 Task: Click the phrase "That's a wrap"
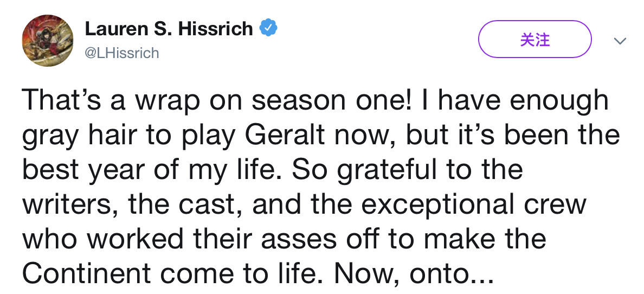click(x=96, y=101)
